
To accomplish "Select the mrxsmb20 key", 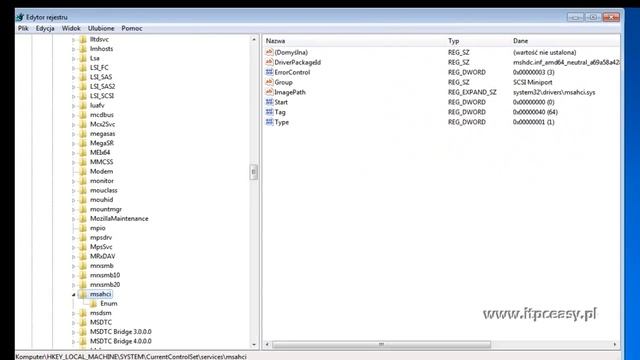I will [x=105, y=284].
